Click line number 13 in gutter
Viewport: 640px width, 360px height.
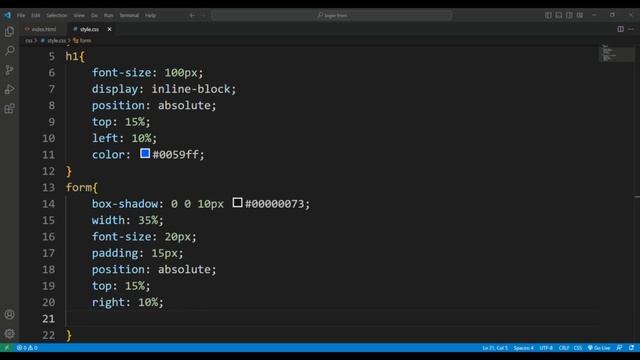(x=48, y=187)
